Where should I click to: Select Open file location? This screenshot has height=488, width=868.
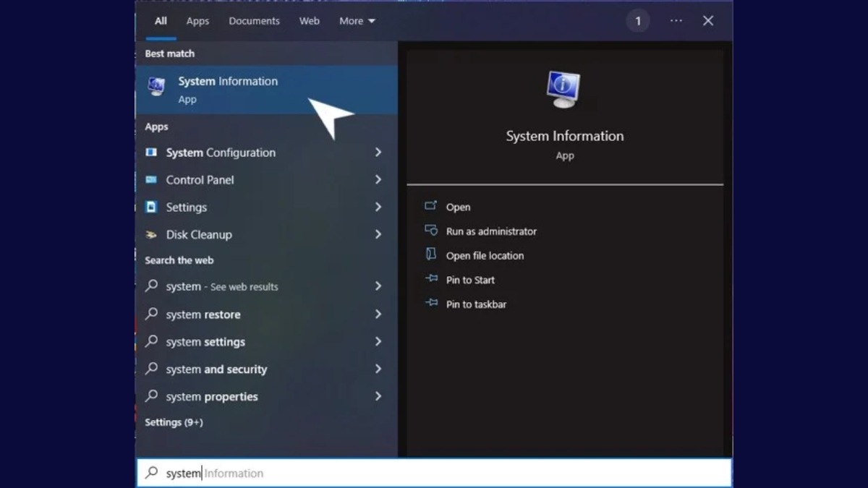(x=485, y=255)
